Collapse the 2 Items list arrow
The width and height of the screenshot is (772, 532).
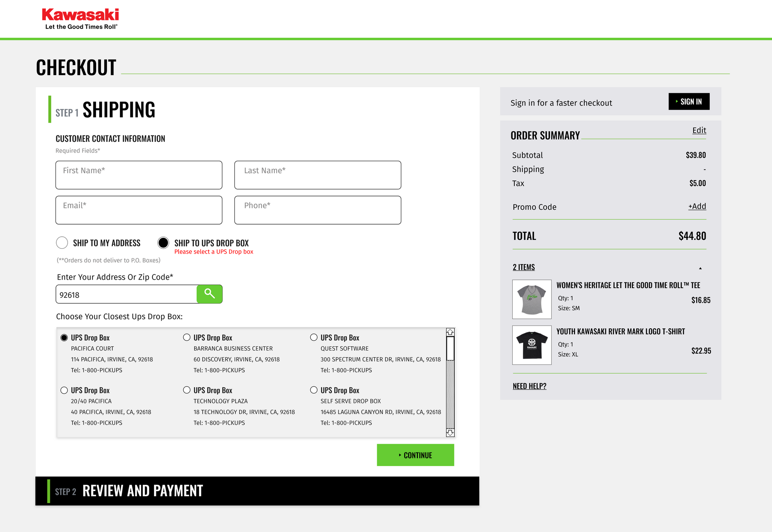[x=700, y=268]
